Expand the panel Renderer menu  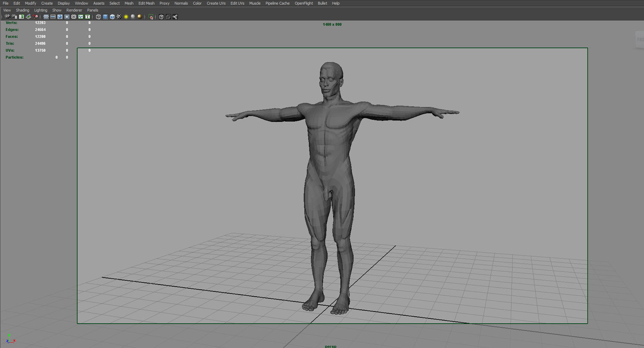click(74, 10)
